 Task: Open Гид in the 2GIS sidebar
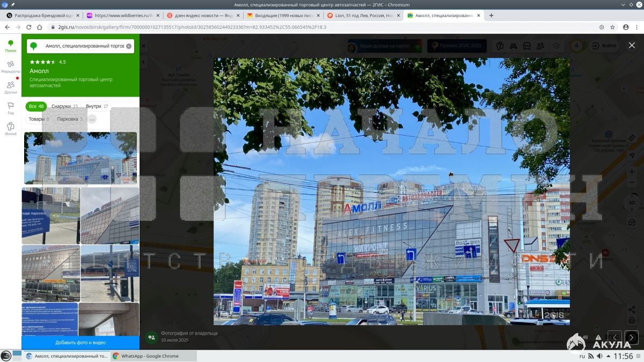10,108
